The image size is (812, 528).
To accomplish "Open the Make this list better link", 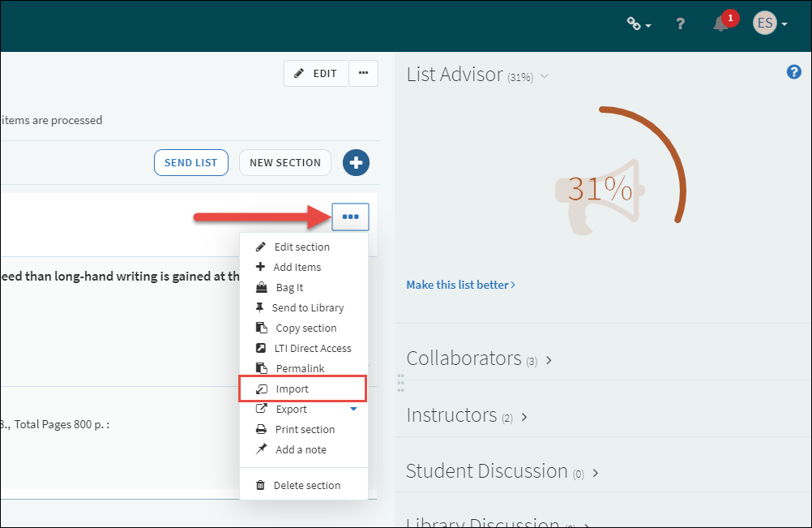I will pyautogui.click(x=460, y=285).
